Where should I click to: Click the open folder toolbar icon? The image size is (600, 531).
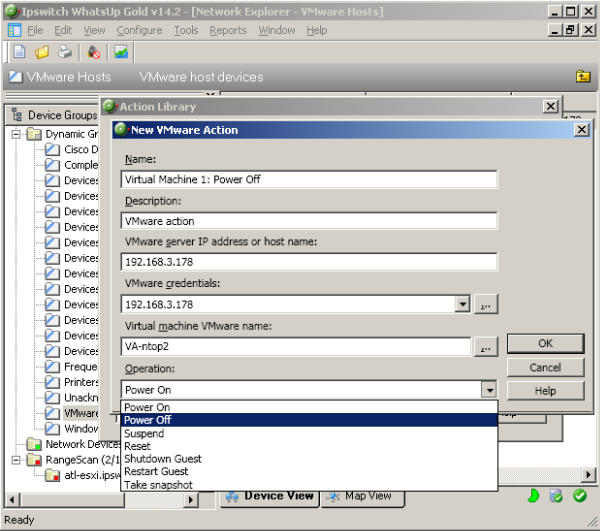pos(42,52)
